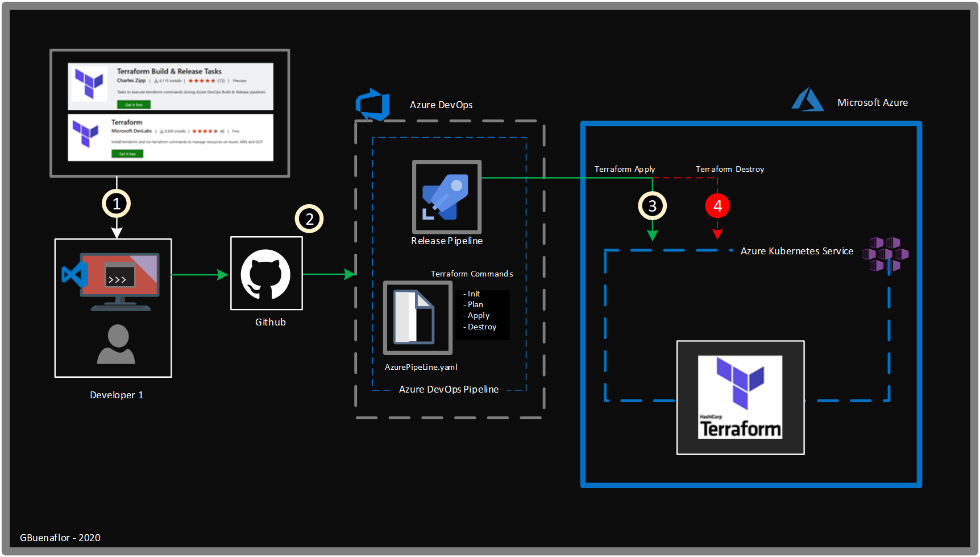Open the Terraform extension title by Microsoft DevLabs

point(127,122)
